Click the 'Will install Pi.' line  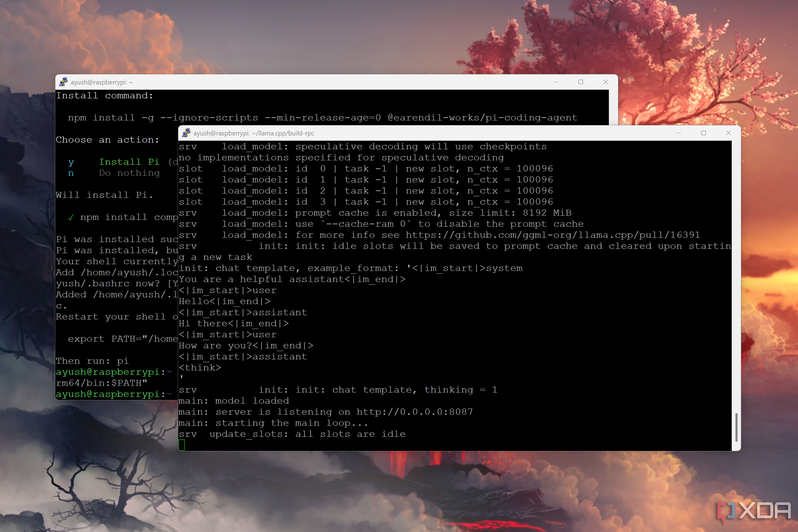click(x=105, y=195)
